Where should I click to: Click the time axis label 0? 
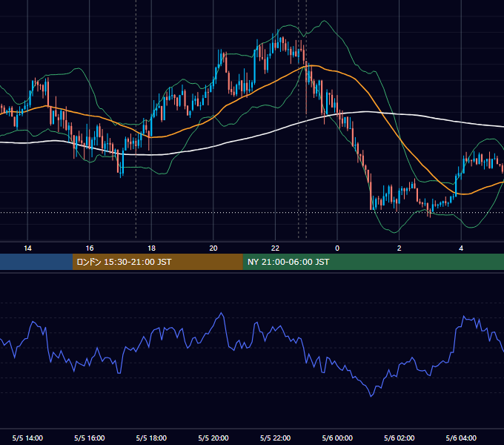337,248
